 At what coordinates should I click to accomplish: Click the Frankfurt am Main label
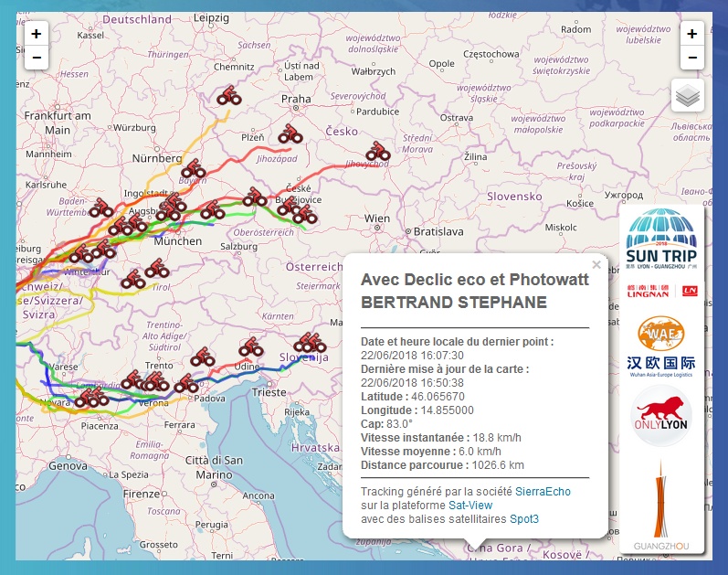point(58,122)
